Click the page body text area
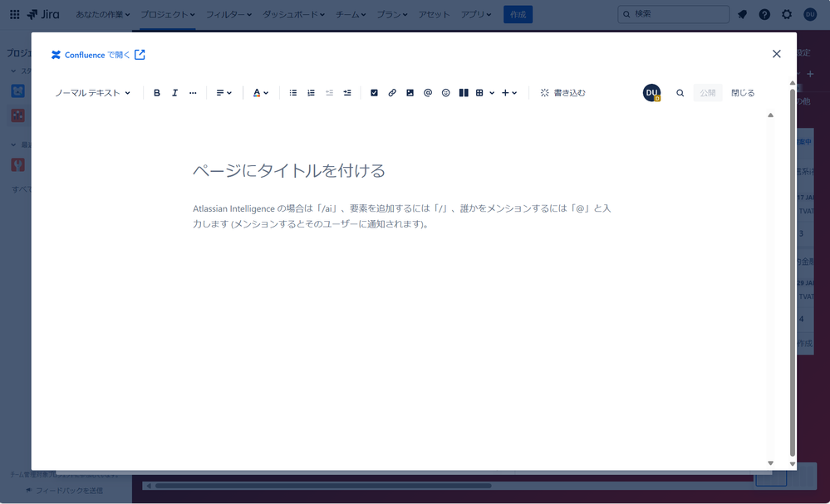The height and width of the screenshot is (504, 830). pyautogui.click(x=402, y=216)
